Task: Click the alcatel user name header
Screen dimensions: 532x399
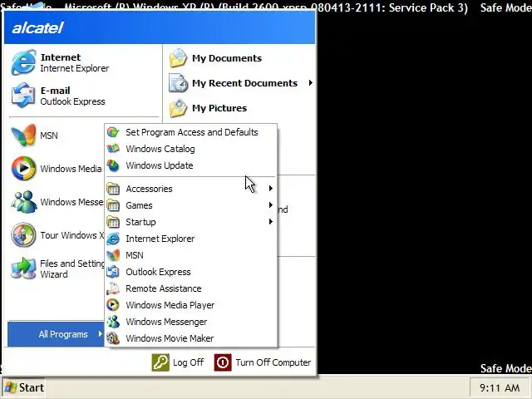Action: 37,27
